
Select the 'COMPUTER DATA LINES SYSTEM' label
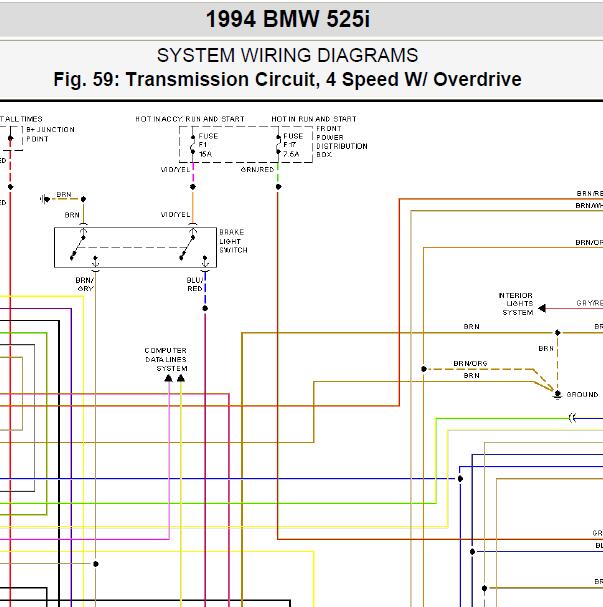[166, 359]
